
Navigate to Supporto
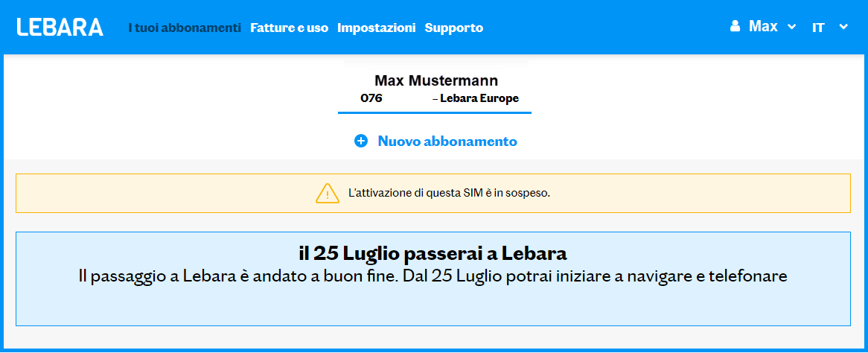(454, 28)
